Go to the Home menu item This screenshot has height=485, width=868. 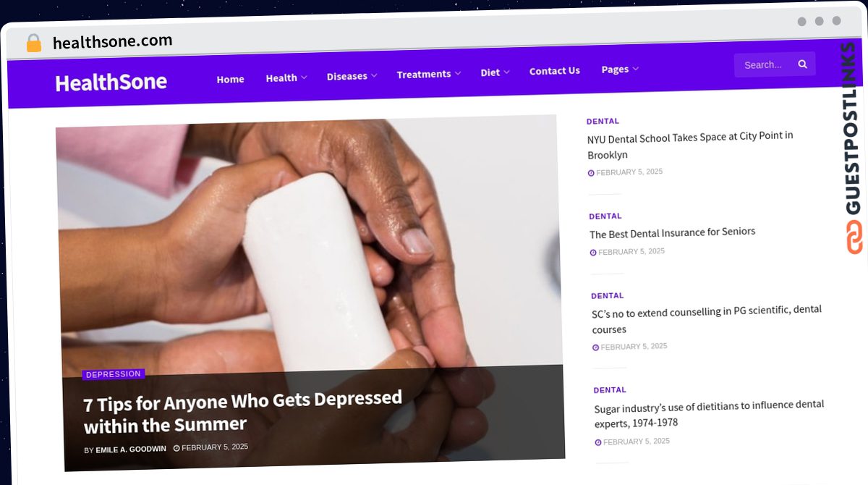tap(230, 79)
